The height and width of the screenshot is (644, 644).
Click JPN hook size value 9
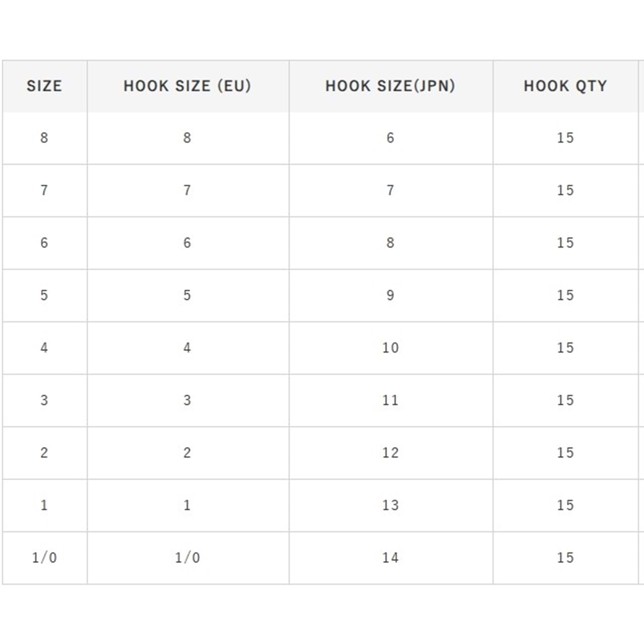pyautogui.click(x=390, y=295)
